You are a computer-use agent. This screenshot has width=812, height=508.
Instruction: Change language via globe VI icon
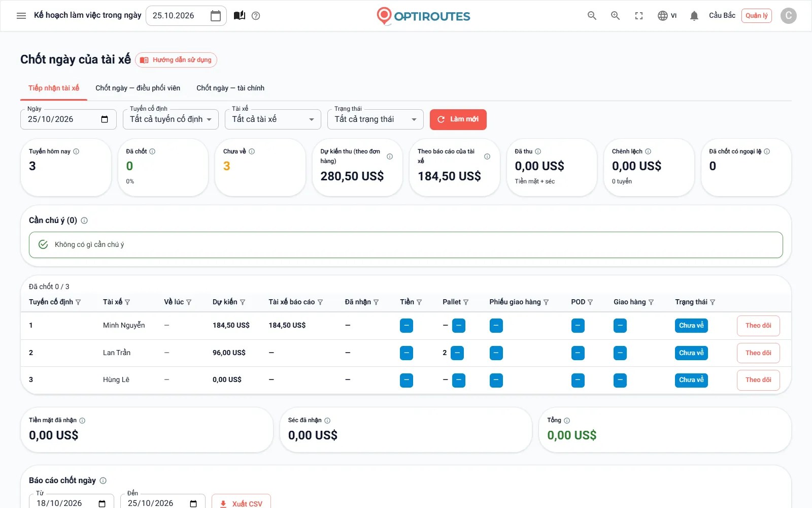click(x=667, y=16)
